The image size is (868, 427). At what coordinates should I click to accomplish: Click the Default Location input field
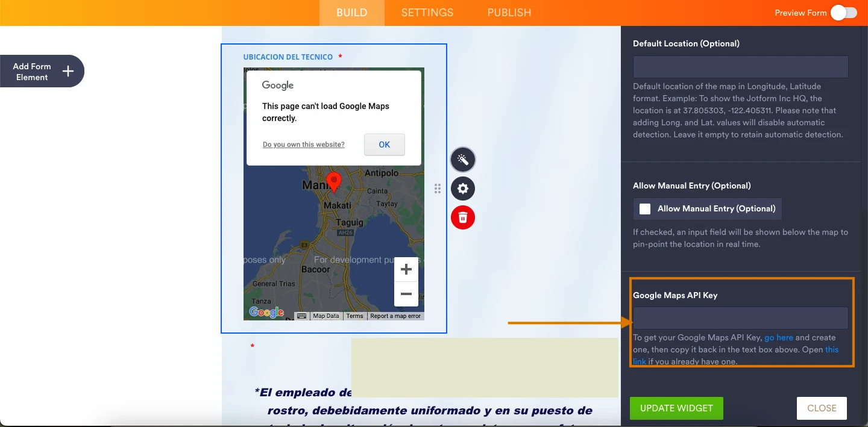(x=740, y=67)
